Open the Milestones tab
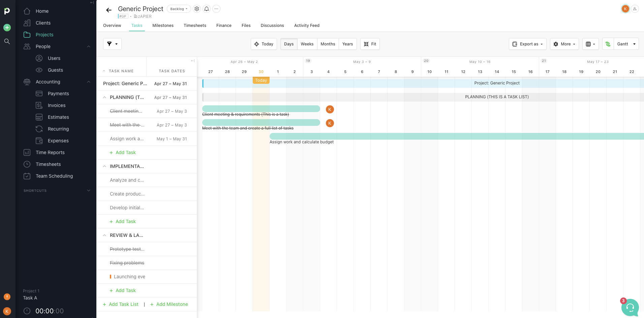 click(x=163, y=26)
